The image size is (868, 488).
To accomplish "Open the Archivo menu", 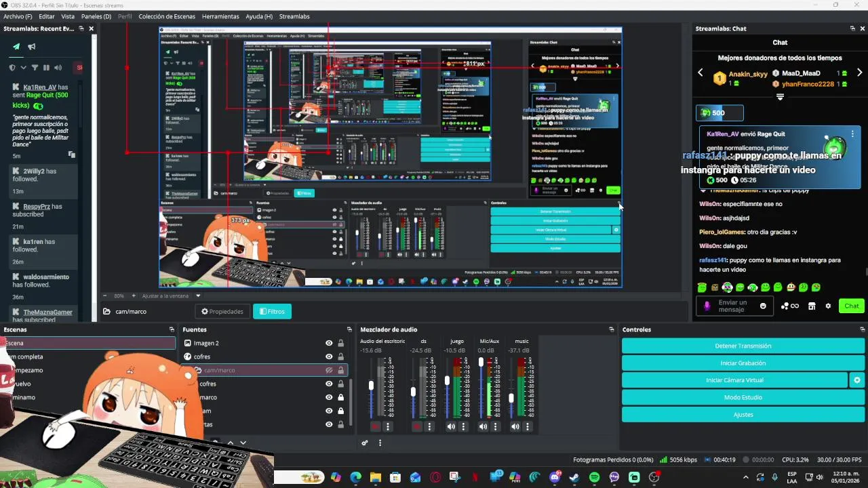I will 18,16.
